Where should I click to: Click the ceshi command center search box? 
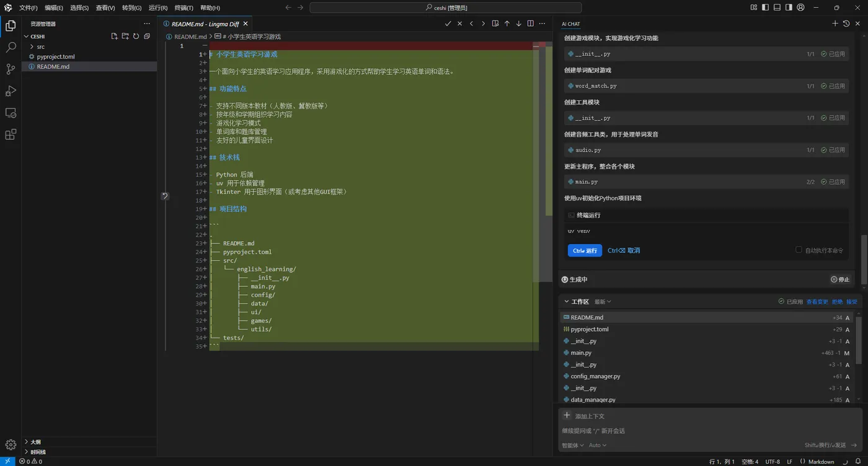pos(445,7)
